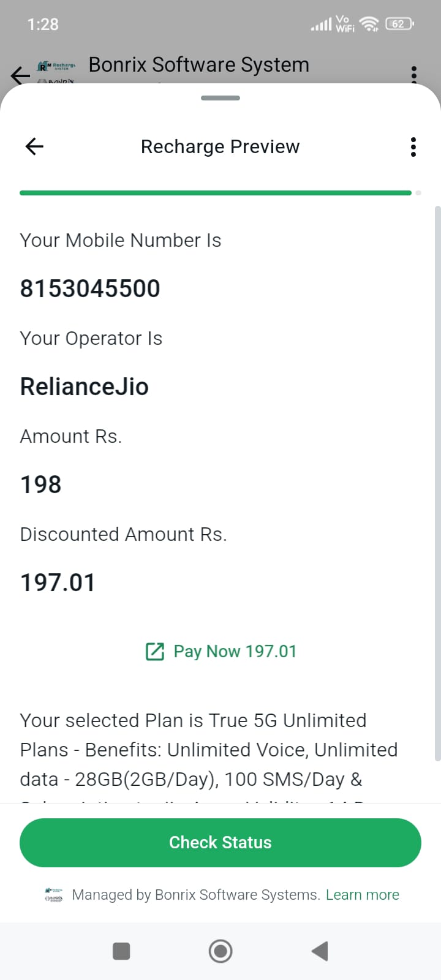Tap the open-external icon beside Pay Now
The width and height of the screenshot is (441, 980).
tap(155, 651)
